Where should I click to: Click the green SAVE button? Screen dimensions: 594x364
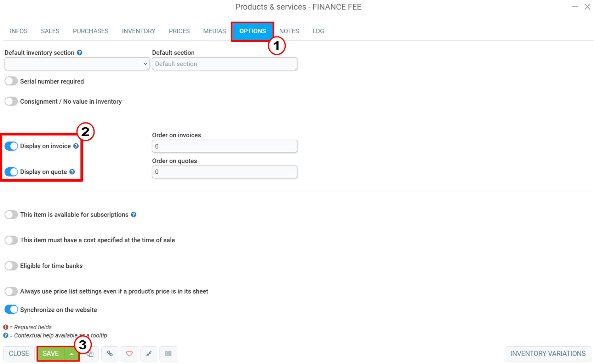(x=51, y=353)
